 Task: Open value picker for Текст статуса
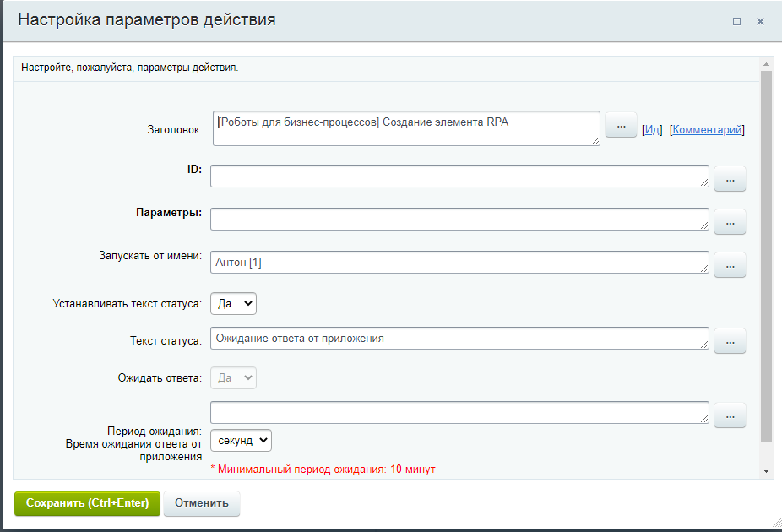730,340
